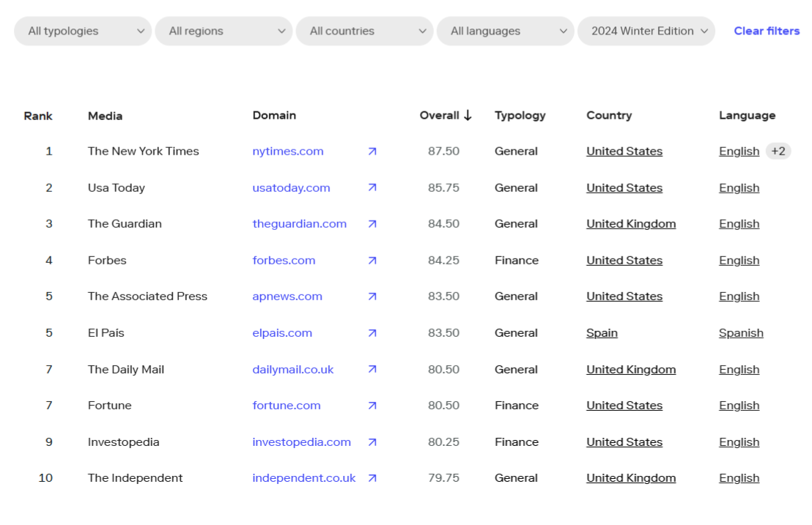Open the apnews.com domain link
This screenshot has height=525, width=812.
click(287, 297)
